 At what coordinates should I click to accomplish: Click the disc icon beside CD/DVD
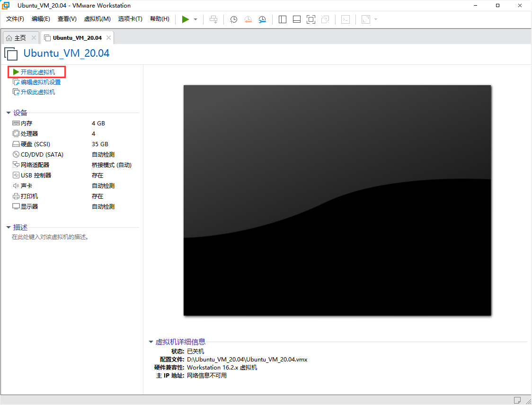[x=16, y=154]
